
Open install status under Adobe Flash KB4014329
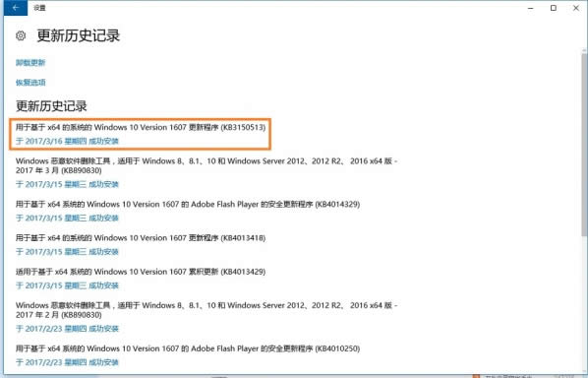tap(67, 219)
